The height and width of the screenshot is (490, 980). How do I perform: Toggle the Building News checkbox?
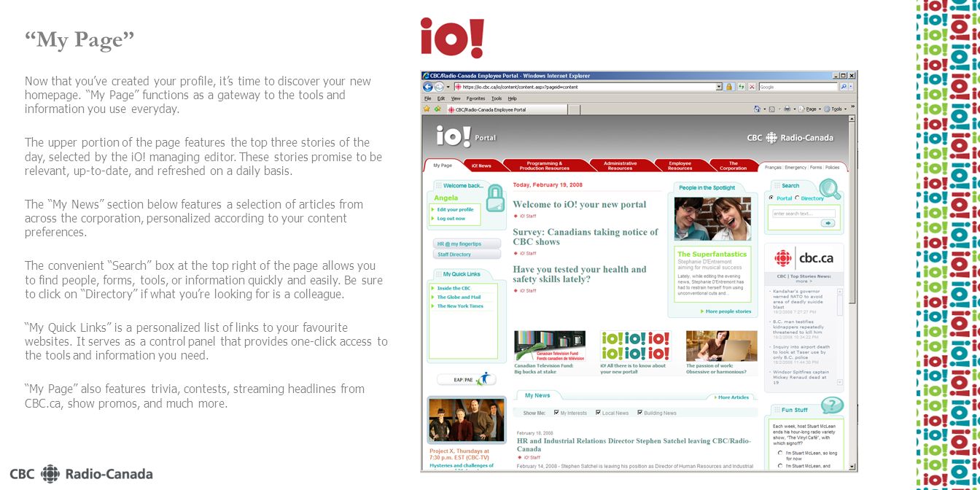tap(640, 413)
